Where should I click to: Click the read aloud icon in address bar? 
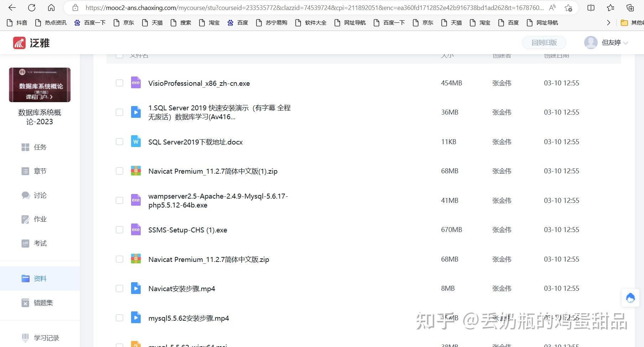(552, 7)
